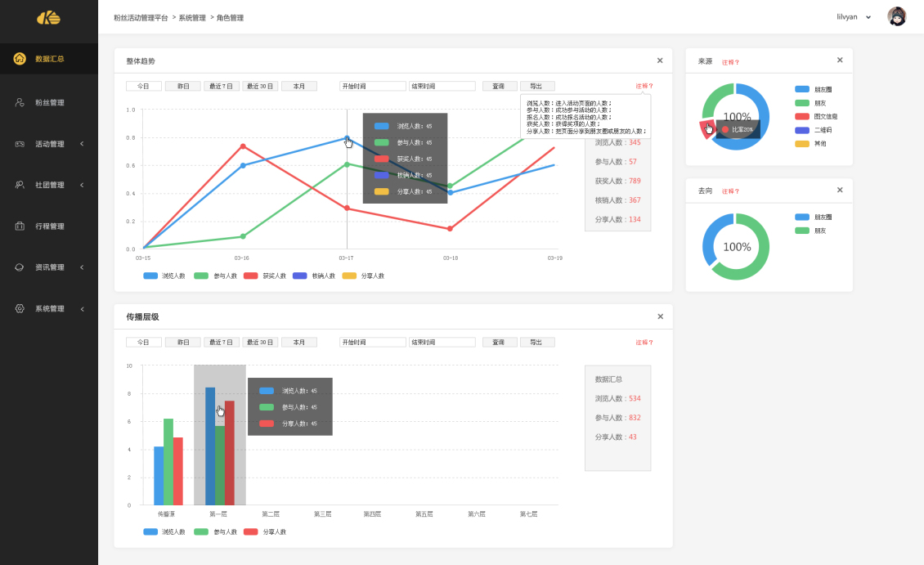Image resolution: width=924 pixels, height=565 pixels.
Task: Toggle 参与人数 series in 传播层级 legend
Action: [x=215, y=532]
